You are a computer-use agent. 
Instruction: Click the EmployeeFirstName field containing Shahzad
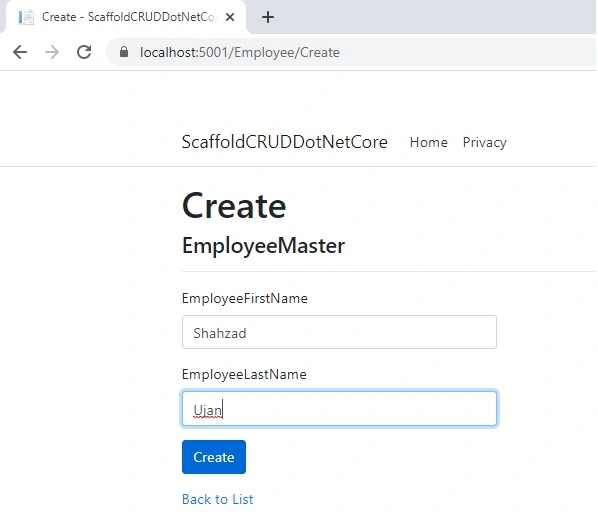[339, 332]
